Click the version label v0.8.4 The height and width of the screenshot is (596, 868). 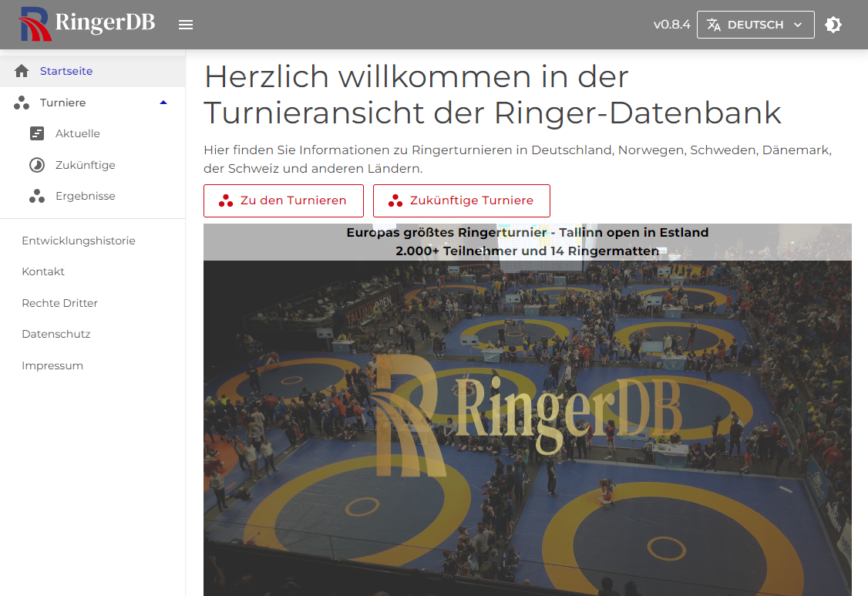coord(671,25)
